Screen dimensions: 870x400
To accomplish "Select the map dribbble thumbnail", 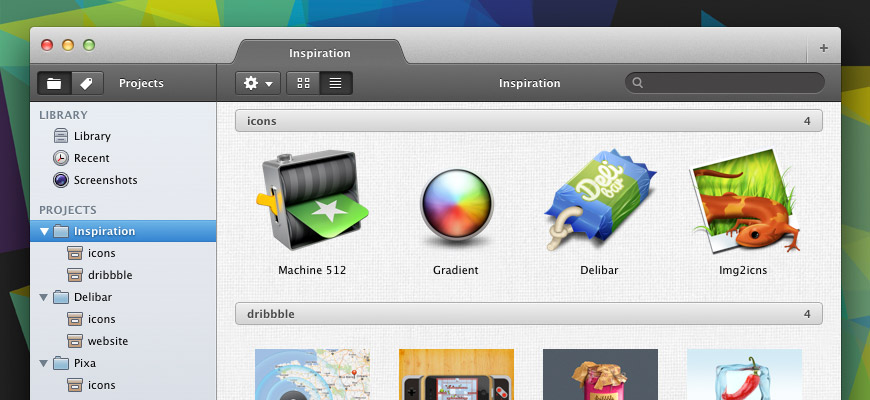I will click(312, 374).
